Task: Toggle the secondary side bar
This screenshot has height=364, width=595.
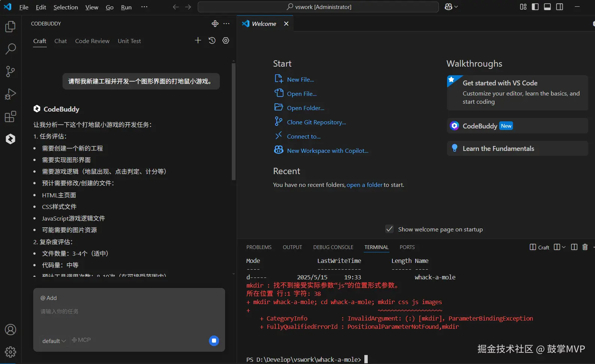Action: [x=559, y=7]
